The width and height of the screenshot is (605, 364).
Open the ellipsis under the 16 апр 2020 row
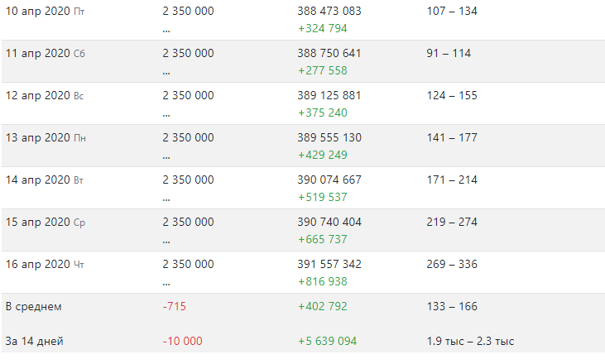point(166,285)
